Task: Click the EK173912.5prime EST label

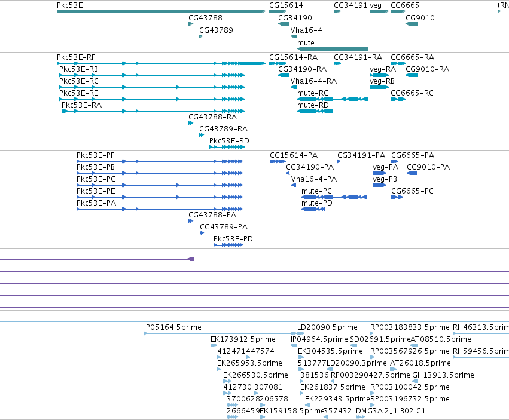Action: coord(243,339)
